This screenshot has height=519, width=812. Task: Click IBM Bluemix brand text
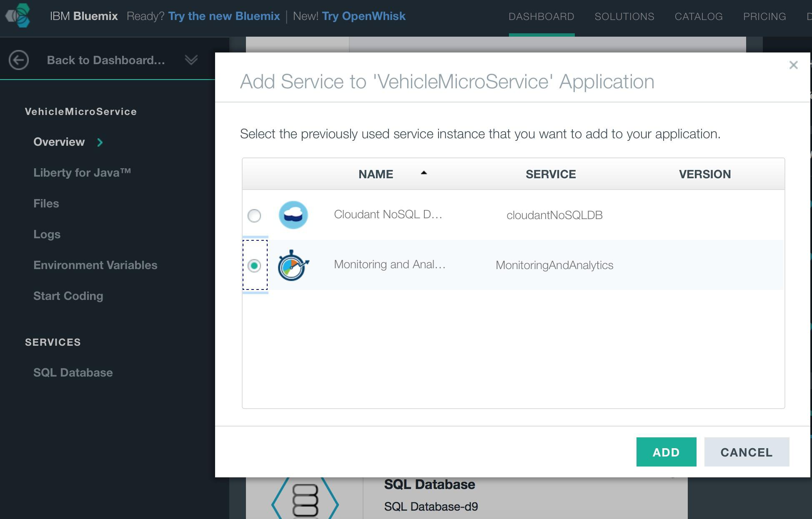(84, 16)
